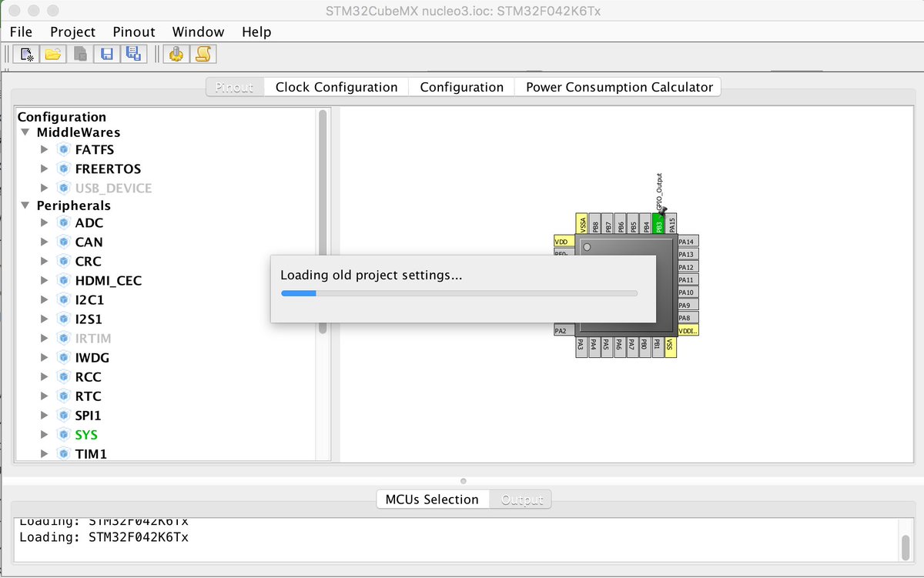924x578 pixels.
Task: Click the PA15 pin on chip
Action: [671, 224]
